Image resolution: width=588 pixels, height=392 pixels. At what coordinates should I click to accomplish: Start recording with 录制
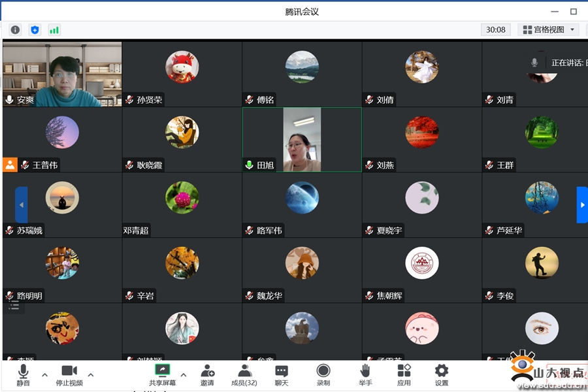(323, 375)
